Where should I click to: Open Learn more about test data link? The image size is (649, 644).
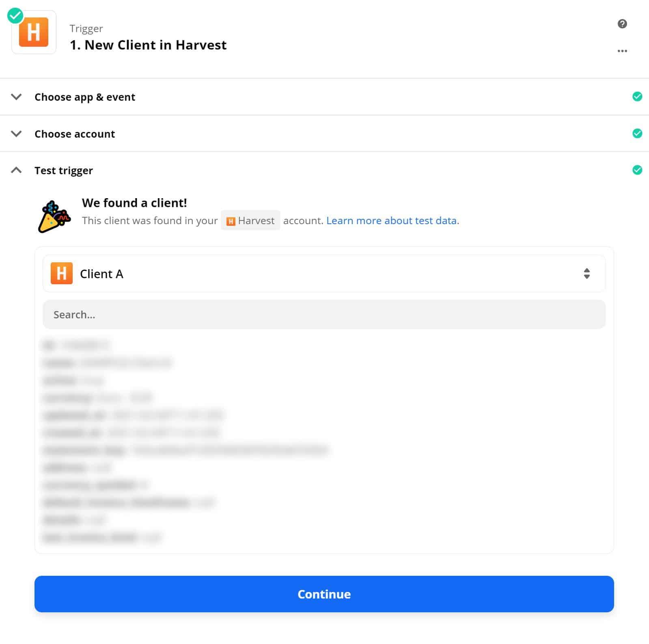[x=392, y=220]
